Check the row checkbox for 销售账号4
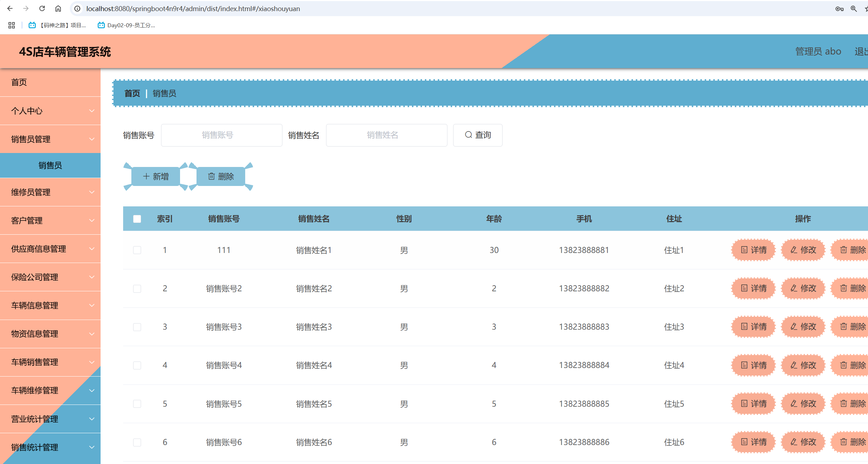The width and height of the screenshot is (868, 464). [137, 365]
